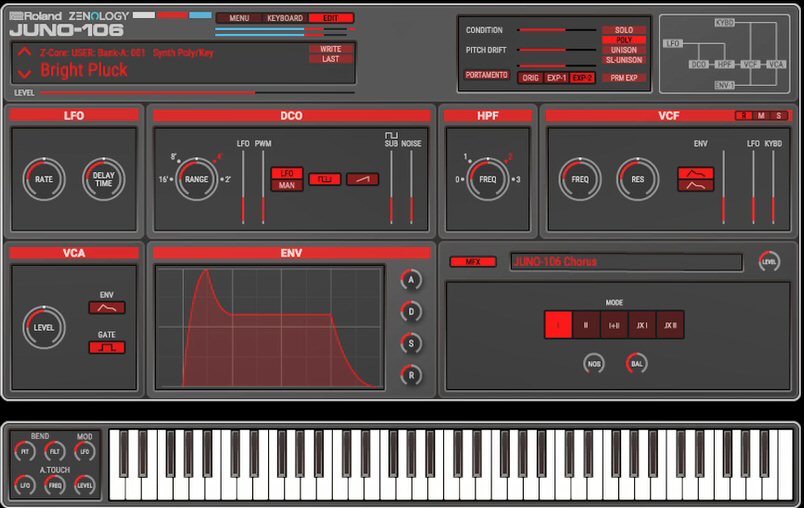Open the Bright Pluck patch name list

84,70
